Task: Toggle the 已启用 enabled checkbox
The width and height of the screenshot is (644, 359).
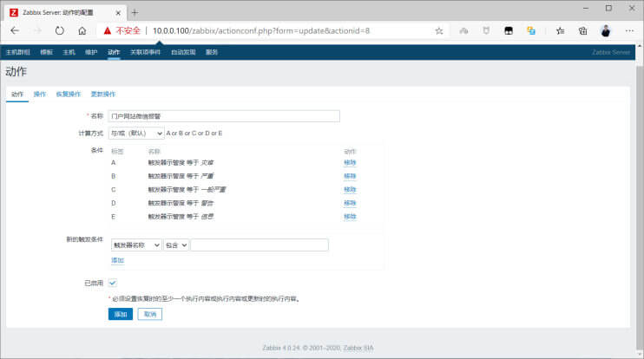Action: (x=113, y=283)
